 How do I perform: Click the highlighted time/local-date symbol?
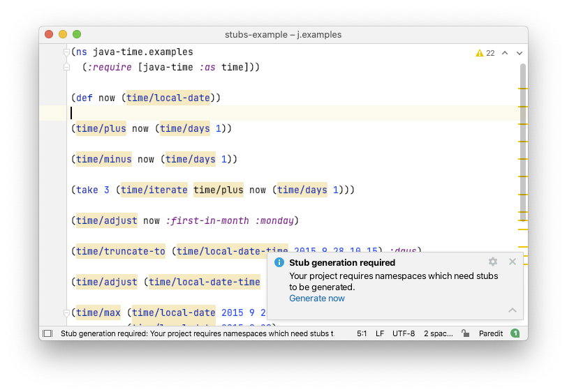[168, 98]
